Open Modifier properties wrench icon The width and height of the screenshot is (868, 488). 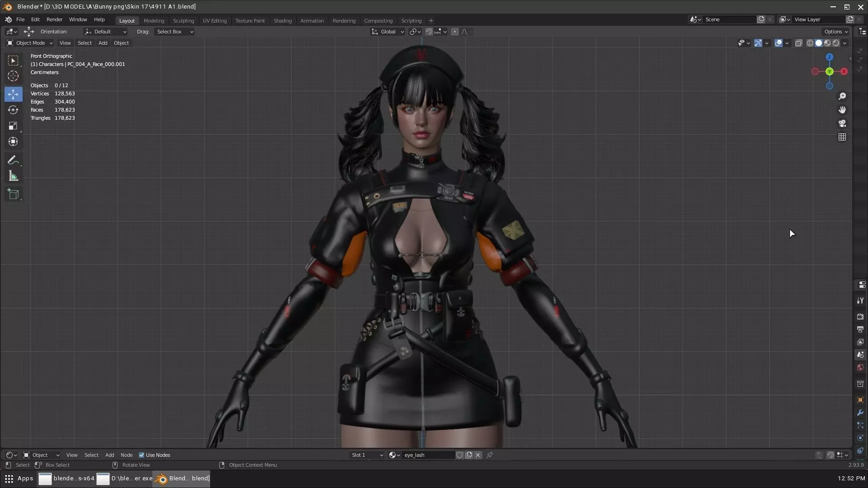pos(860,413)
